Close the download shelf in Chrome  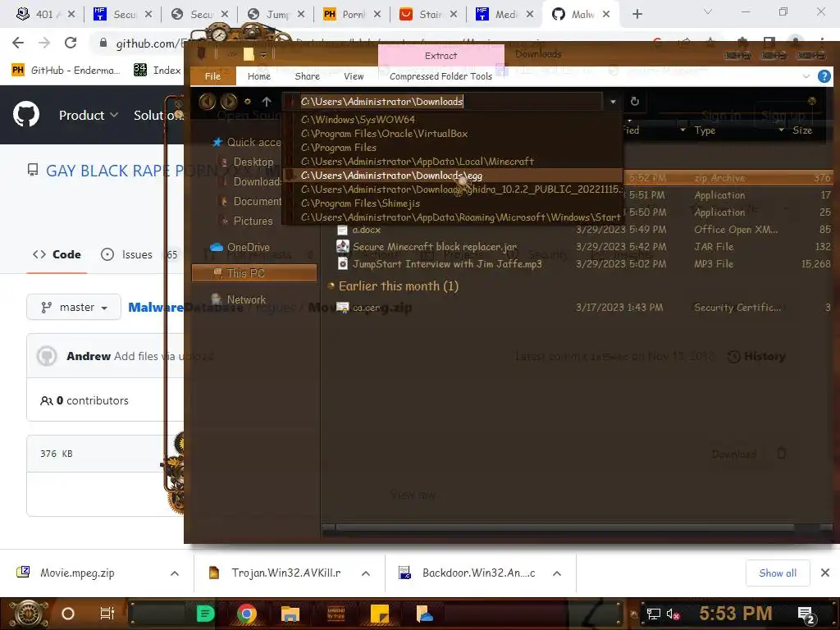[x=825, y=573]
